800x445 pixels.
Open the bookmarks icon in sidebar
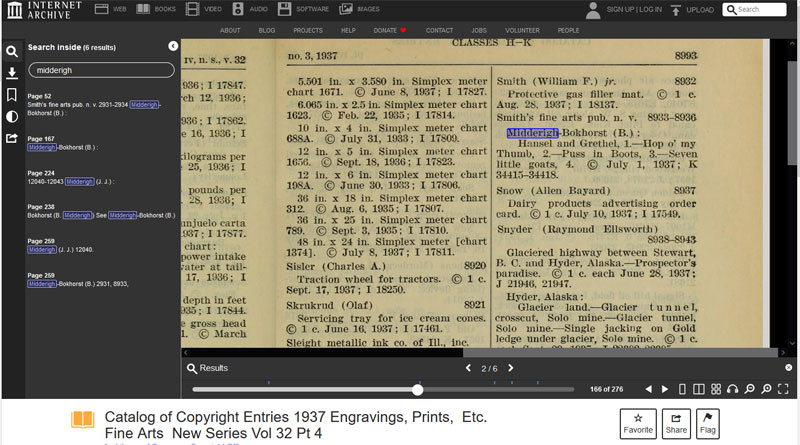tap(12, 95)
